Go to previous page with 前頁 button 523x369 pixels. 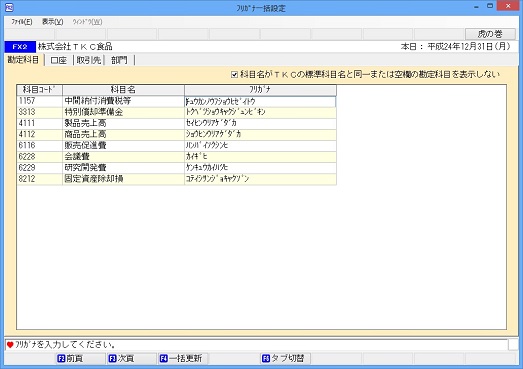click(80, 359)
